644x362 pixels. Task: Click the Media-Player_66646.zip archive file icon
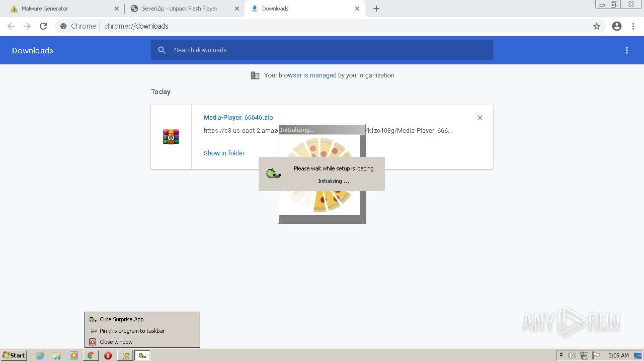[171, 137]
